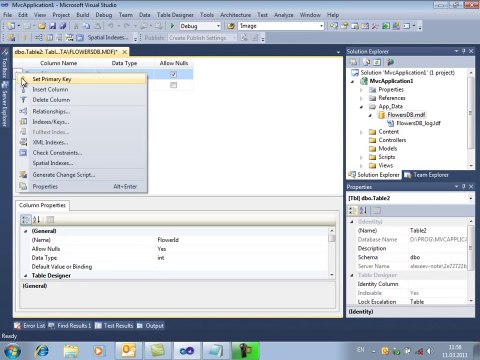
Task: Click the Manage Indexes and Keys toolbar icon
Action: [49, 38]
